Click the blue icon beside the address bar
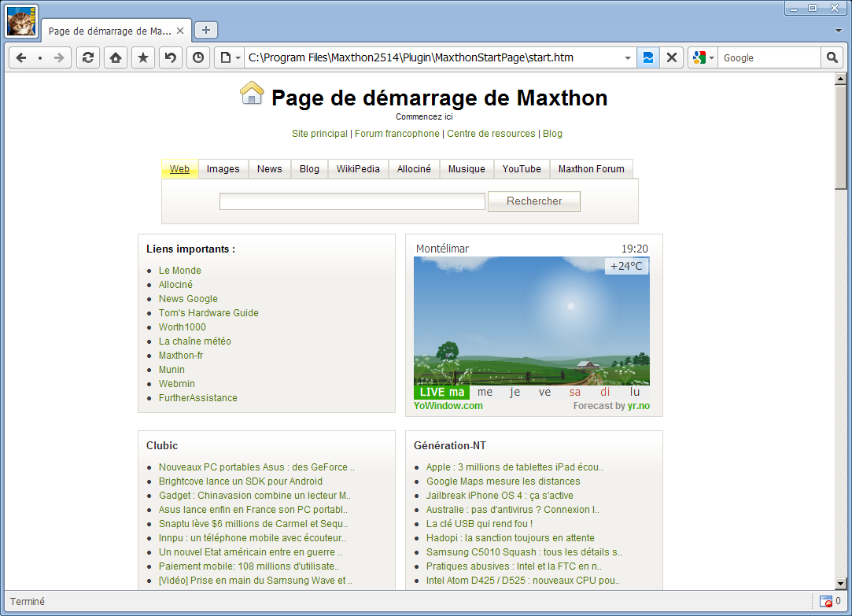The height and width of the screenshot is (616, 852). coord(648,57)
